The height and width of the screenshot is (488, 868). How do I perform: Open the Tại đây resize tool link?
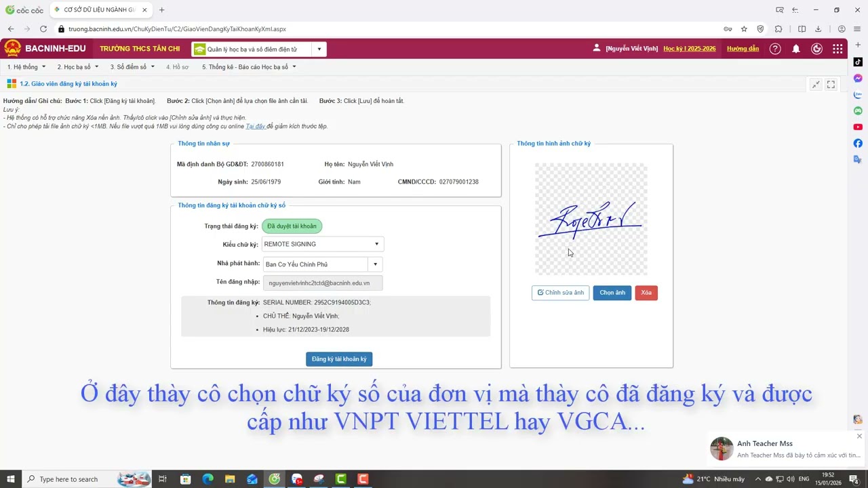255,127
